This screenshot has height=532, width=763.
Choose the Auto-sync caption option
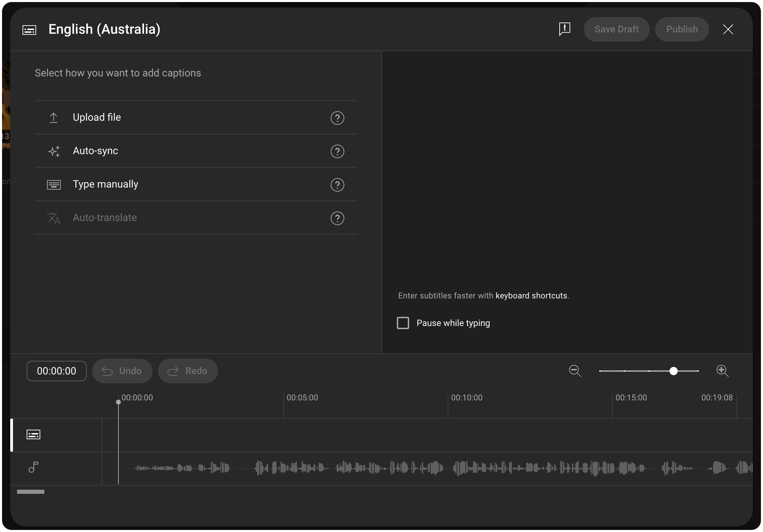coord(96,151)
